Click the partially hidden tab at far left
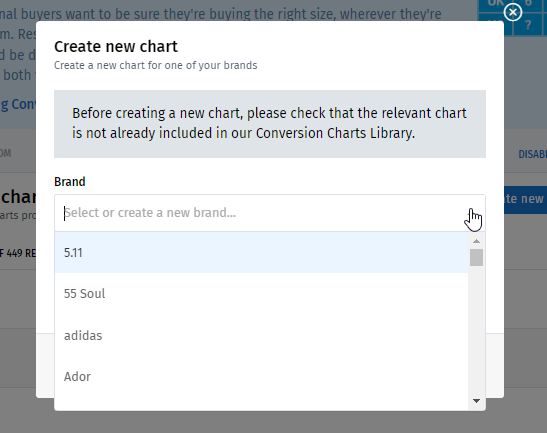 pyautogui.click(x=6, y=153)
